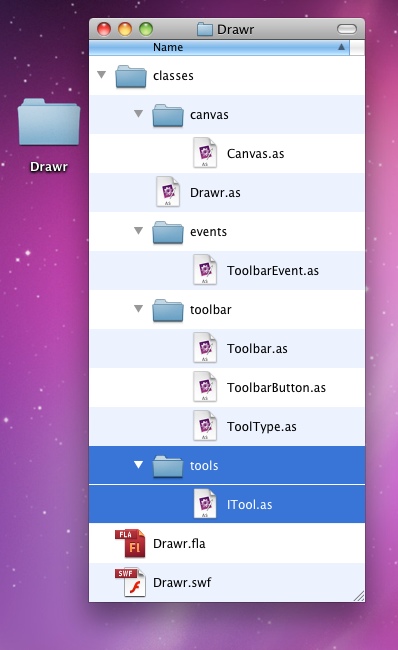The height and width of the screenshot is (650, 398).
Task: Select the Canvas.as file icon
Action: coord(205,153)
